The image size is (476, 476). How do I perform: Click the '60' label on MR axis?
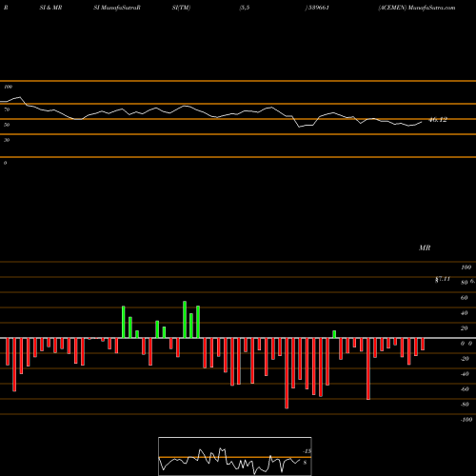465,298
